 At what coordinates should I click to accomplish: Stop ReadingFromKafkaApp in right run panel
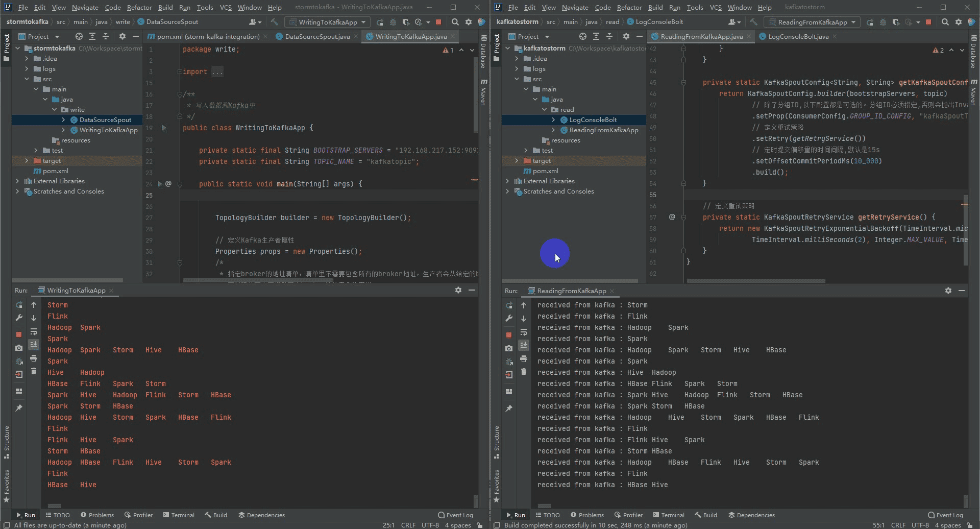tap(509, 335)
